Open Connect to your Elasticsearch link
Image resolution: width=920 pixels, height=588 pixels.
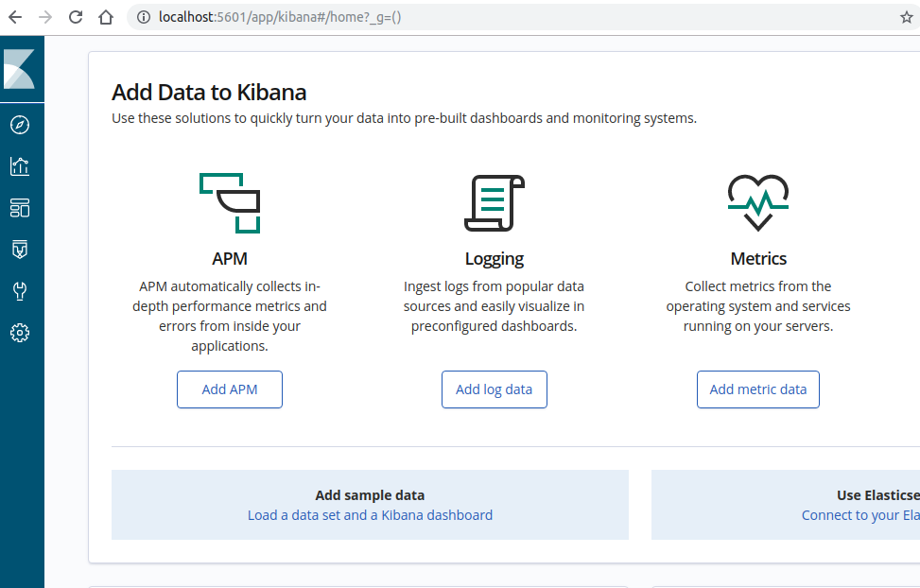(x=860, y=515)
